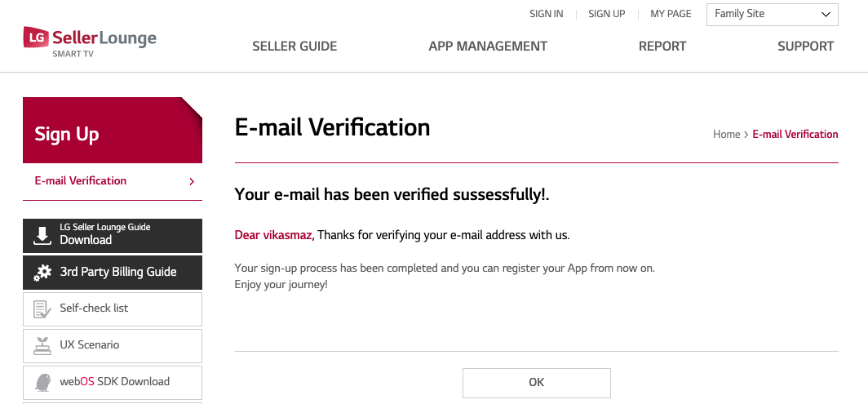Click the bird icon beside webOS SDK Download
The image size is (868, 404).
click(x=42, y=382)
